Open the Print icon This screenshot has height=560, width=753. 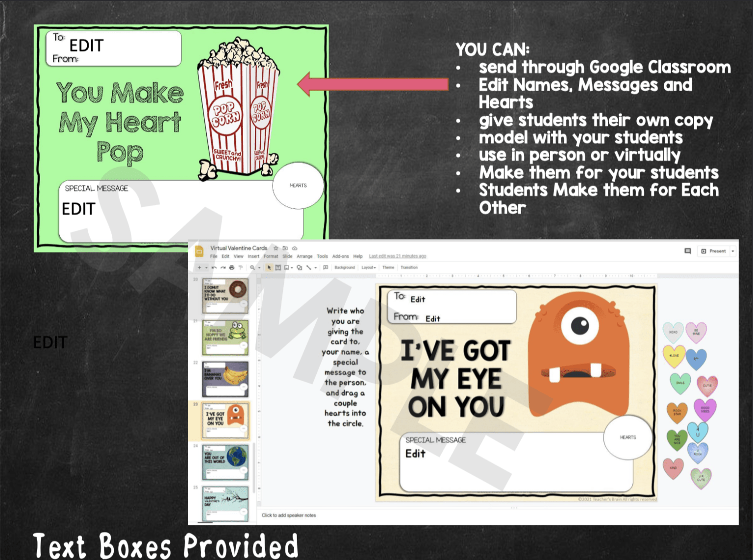pos(231,268)
